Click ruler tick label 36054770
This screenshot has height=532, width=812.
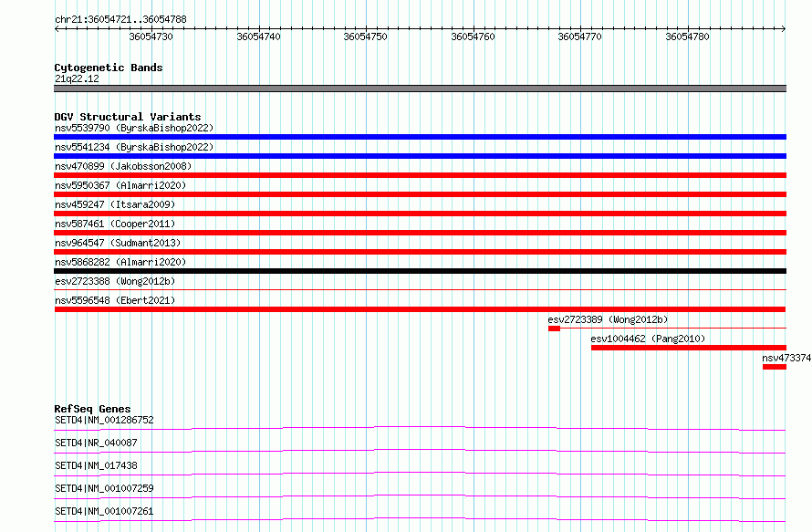point(579,37)
